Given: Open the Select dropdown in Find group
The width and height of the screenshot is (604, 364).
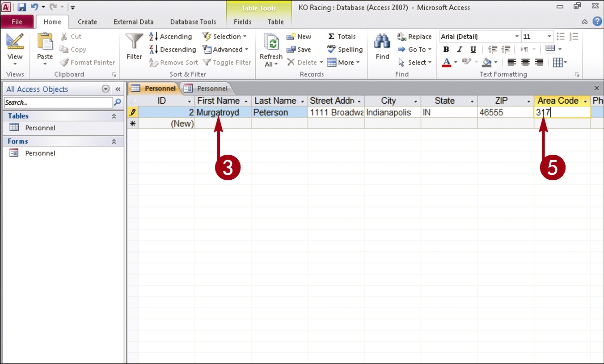Looking at the screenshot, I should click(x=415, y=63).
